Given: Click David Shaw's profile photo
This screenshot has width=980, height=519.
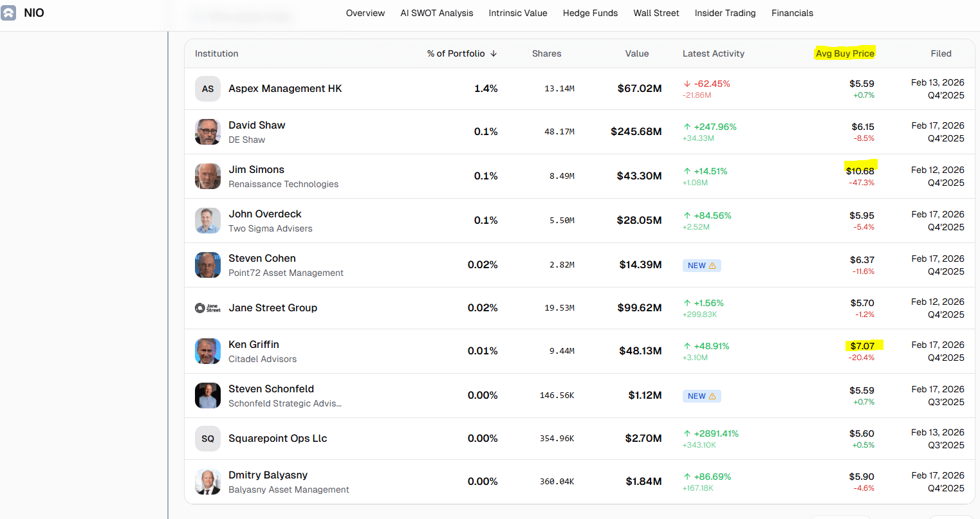Looking at the screenshot, I should point(208,132).
